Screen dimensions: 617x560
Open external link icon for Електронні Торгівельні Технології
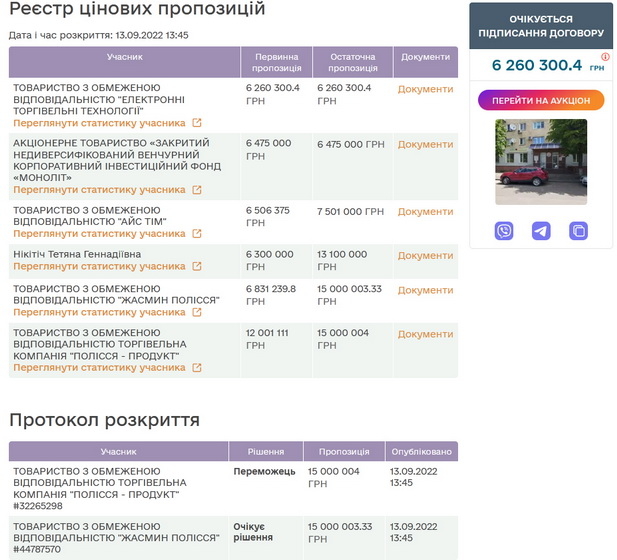click(197, 124)
